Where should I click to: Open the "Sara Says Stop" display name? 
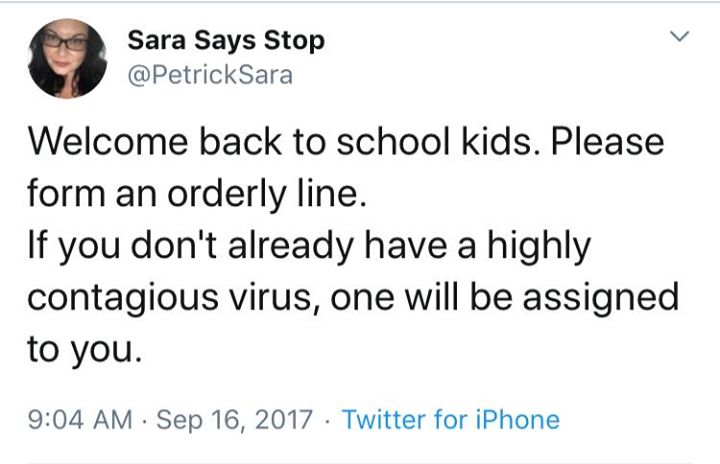[226, 42]
